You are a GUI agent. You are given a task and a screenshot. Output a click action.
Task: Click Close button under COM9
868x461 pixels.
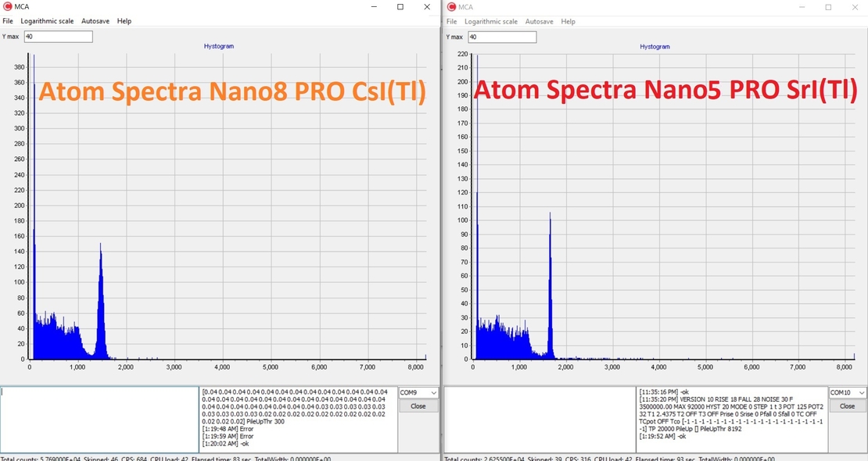pyautogui.click(x=418, y=406)
